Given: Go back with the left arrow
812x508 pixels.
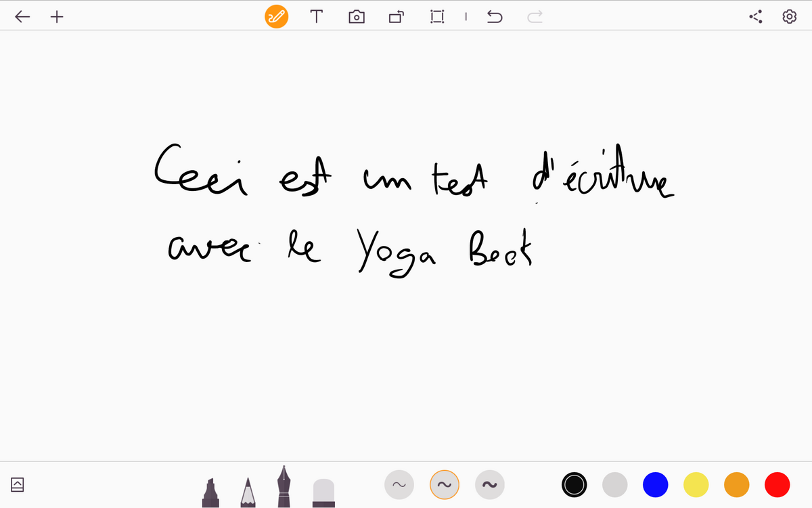Looking at the screenshot, I should click(x=22, y=17).
